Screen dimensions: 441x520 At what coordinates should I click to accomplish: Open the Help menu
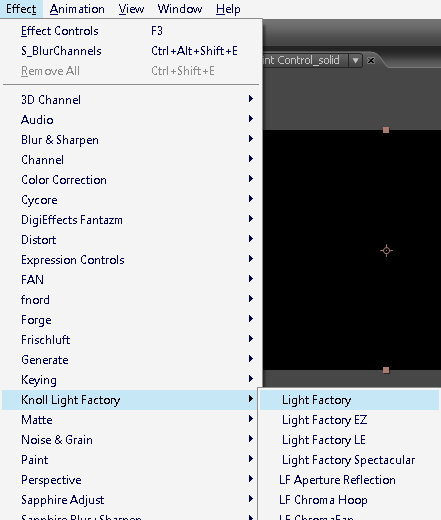point(228,9)
